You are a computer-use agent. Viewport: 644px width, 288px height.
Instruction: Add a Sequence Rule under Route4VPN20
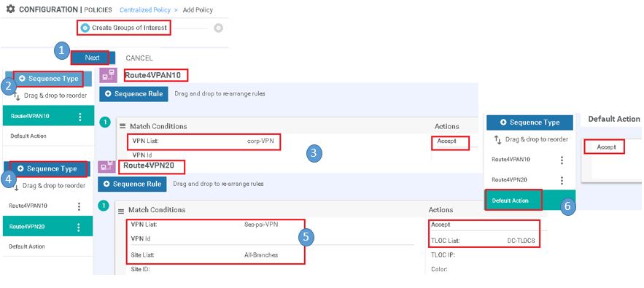132,184
